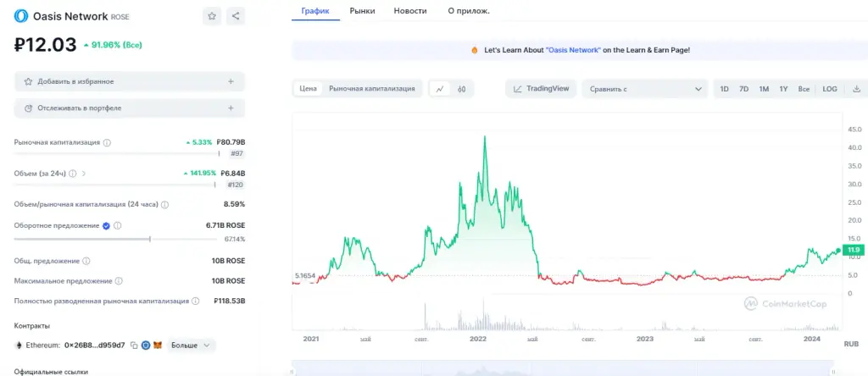The height and width of the screenshot is (376, 868).
Task: Click plus icon on Отслеживать в портфеле
Action: (x=231, y=108)
